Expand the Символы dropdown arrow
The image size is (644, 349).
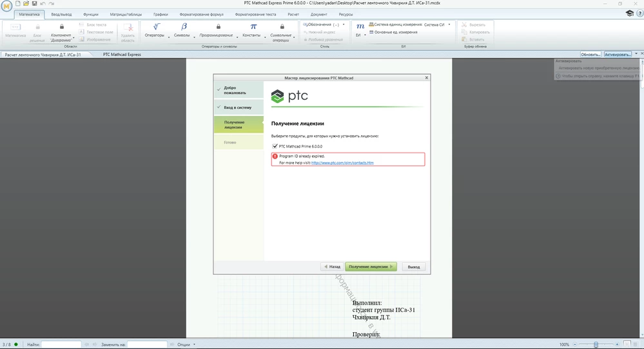(194, 37)
